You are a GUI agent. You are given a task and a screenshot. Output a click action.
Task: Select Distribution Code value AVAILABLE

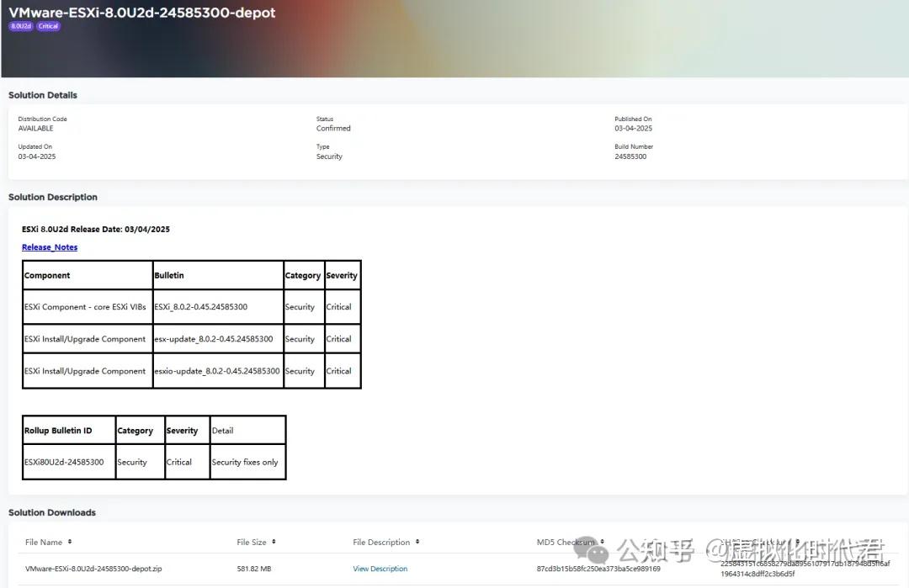point(35,129)
